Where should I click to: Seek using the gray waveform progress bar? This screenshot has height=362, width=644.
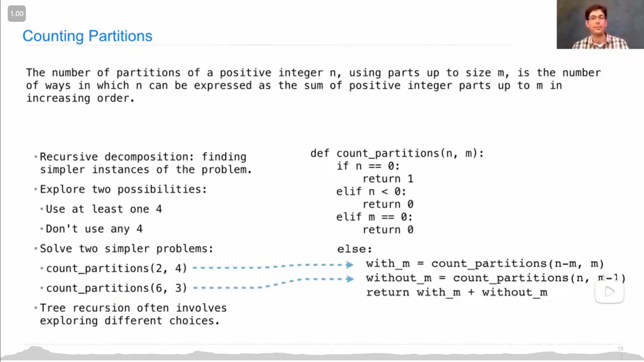322,356
